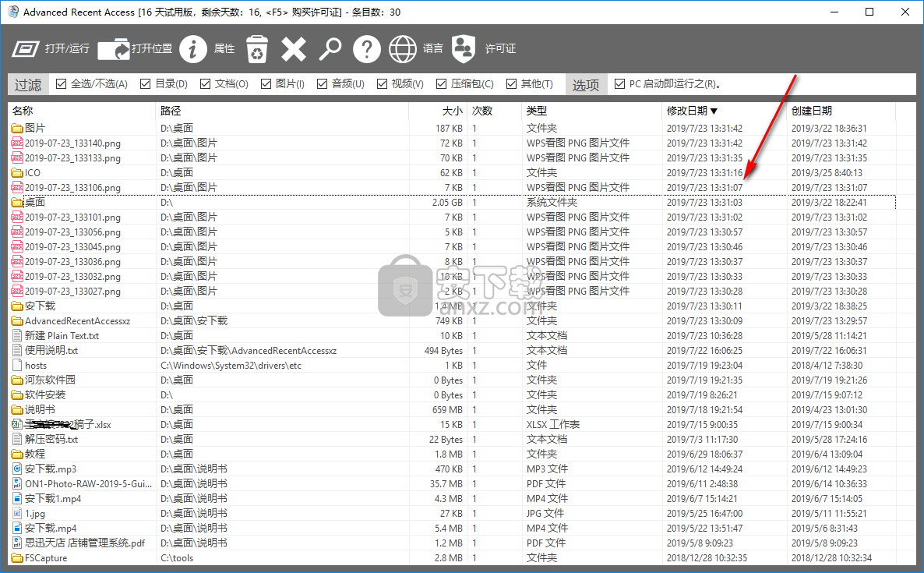Uncheck the Directory (目录) filter

145,83
